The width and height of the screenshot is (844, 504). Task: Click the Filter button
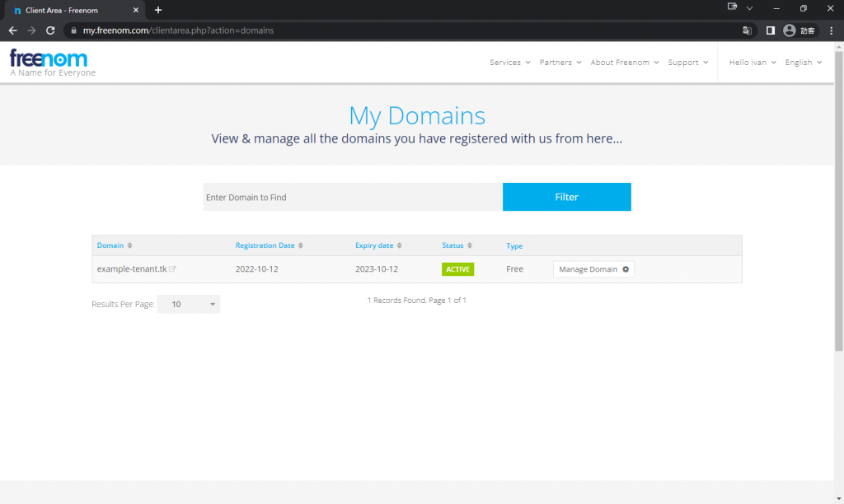pyautogui.click(x=567, y=197)
